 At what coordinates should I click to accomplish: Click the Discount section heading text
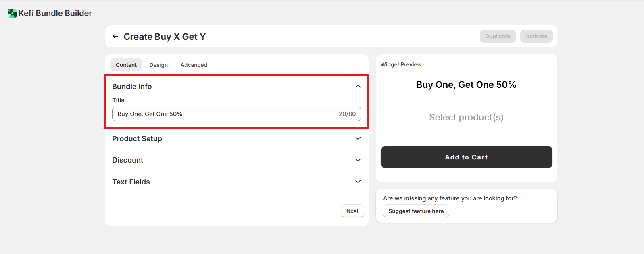[x=128, y=160]
